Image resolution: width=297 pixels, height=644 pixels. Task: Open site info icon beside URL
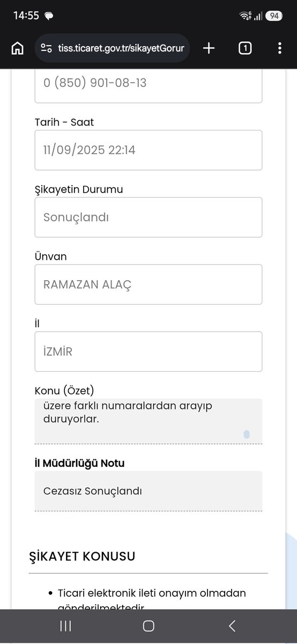click(x=47, y=48)
